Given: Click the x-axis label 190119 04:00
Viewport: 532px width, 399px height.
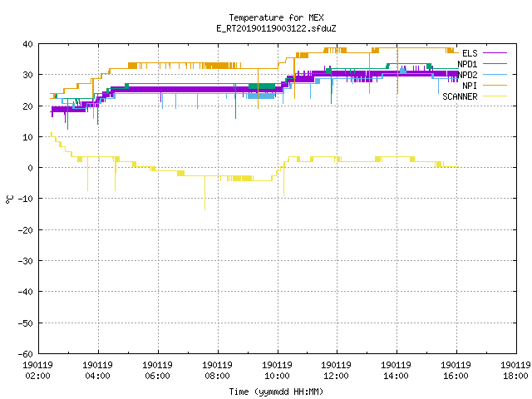Looking at the screenshot, I should tap(98, 370).
